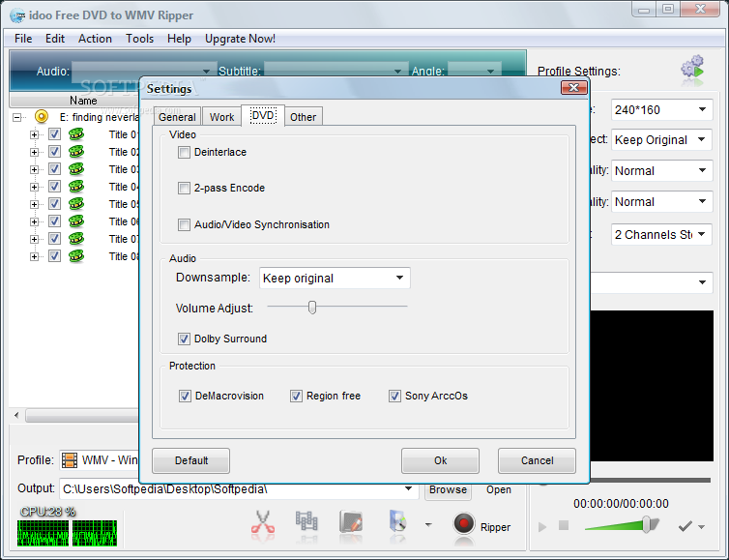Image resolution: width=729 pixels, height=560 pixels.
Task: Toggle the Region free checkbox
Action: click(x=296, y=396)
